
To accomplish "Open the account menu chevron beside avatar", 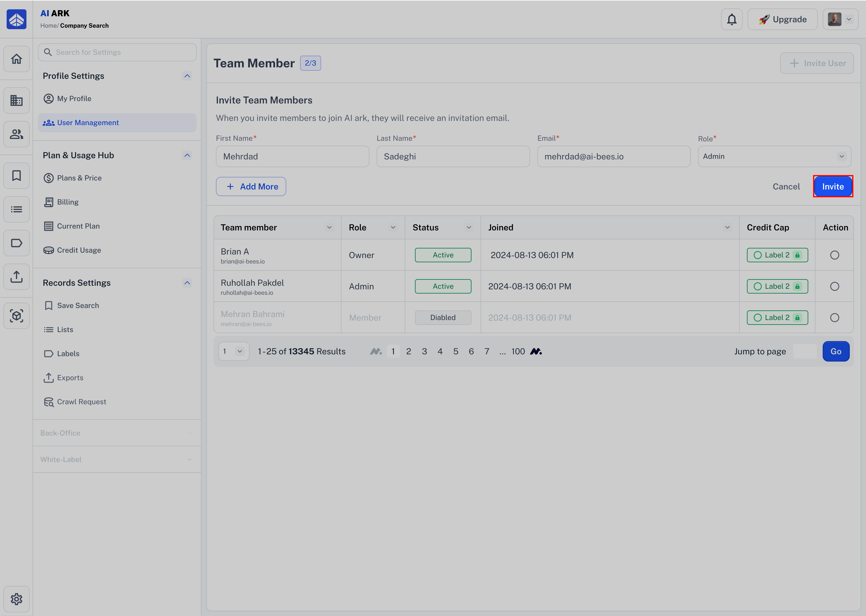I will 849,19.
